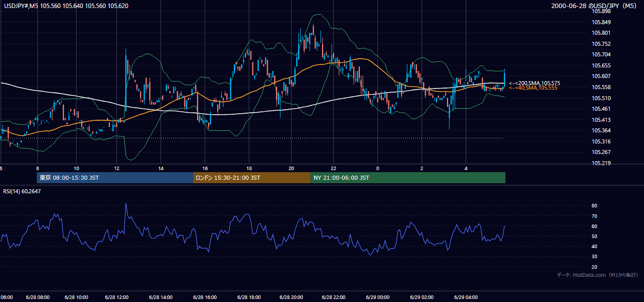644x302 pixels.
Task: Click price axis label 105.704
Action: click(x=601, y=55)
